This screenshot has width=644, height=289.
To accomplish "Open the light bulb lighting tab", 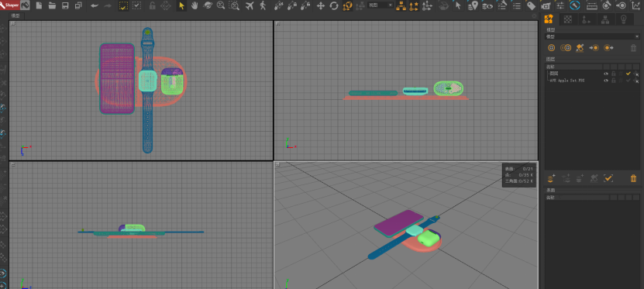I will (623, 19).
